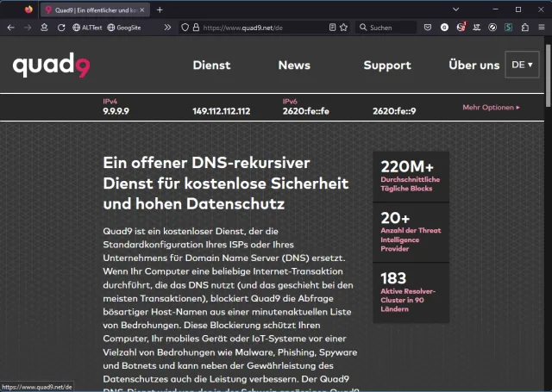The image size is (552, 392).
Task: Click the Suchen search field
Action: tap(386, 28)
